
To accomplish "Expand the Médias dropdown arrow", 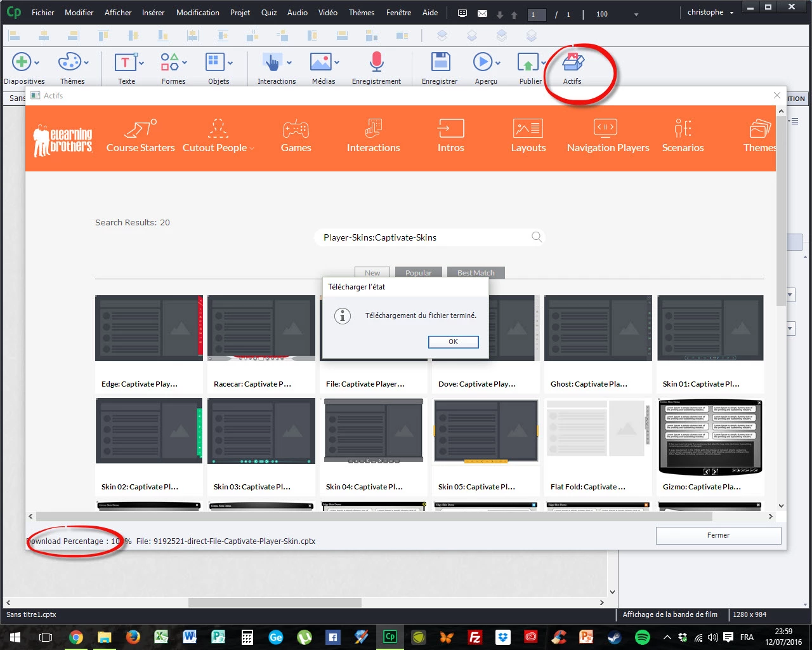I will (x=337, y=63).
